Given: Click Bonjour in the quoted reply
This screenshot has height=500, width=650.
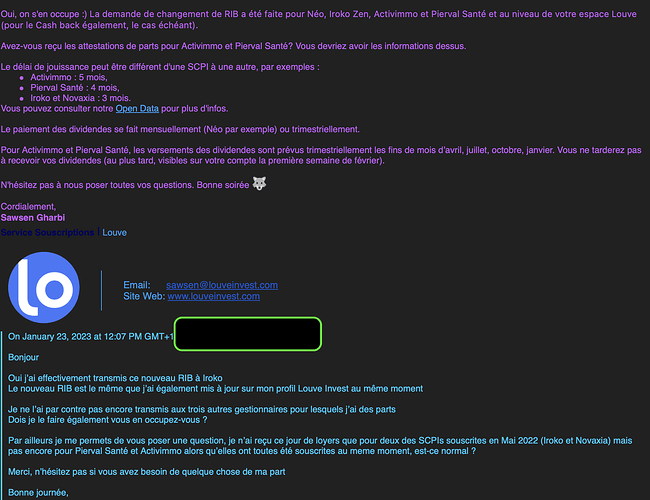Looking at the screenshot, I should 24,357.
